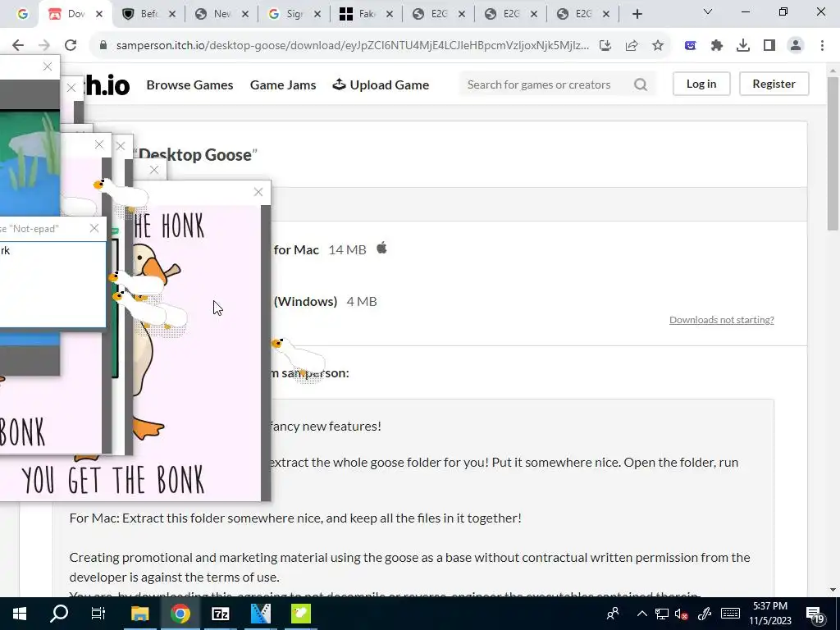Open 'Downloads not starting?' link
Screen dimensions: 840x630
coord(722,320)
